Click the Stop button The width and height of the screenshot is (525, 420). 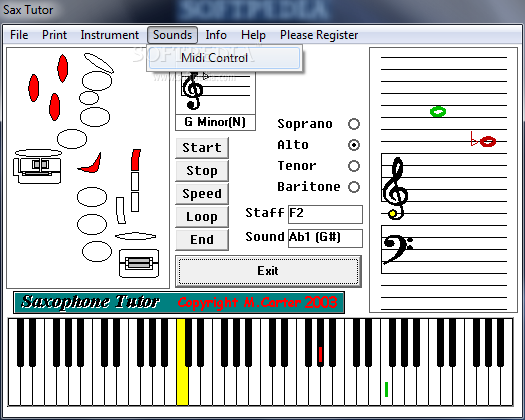202,170
